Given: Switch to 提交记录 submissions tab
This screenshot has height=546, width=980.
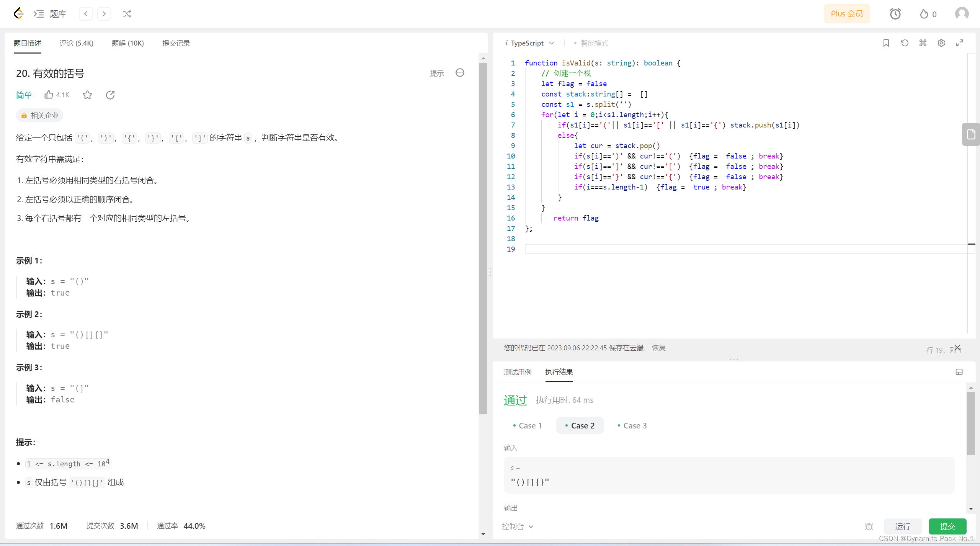Looking at the screenshot, I should [x=175, y=43].
